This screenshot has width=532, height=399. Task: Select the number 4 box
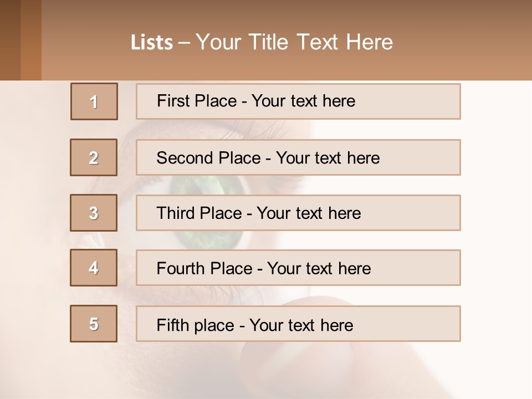click(x=94, y=268)
